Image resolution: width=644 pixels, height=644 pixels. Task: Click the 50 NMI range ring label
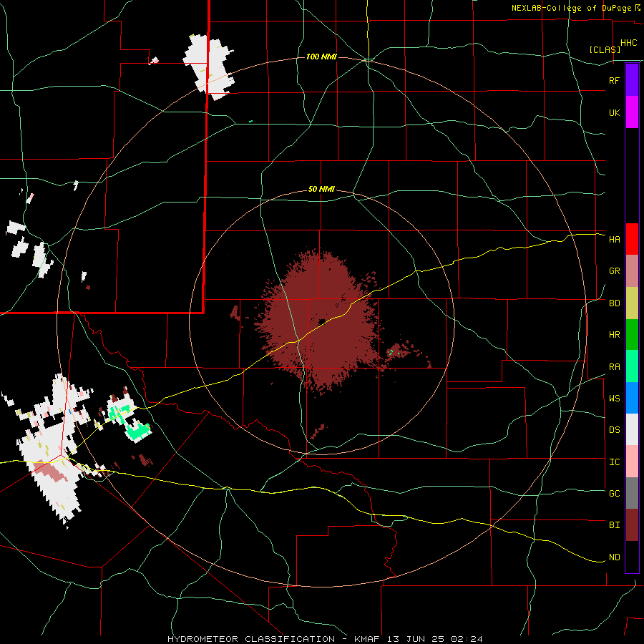click(x=321, y=189)
